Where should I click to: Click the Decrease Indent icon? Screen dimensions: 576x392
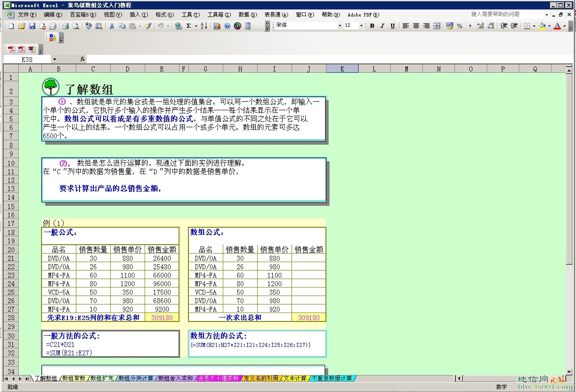[x=504, y=26]
